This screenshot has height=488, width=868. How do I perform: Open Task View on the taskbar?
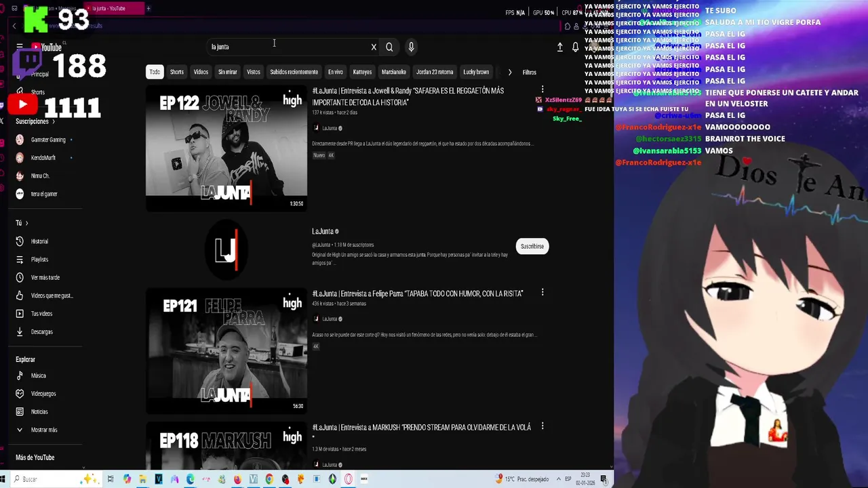point(111,479)
